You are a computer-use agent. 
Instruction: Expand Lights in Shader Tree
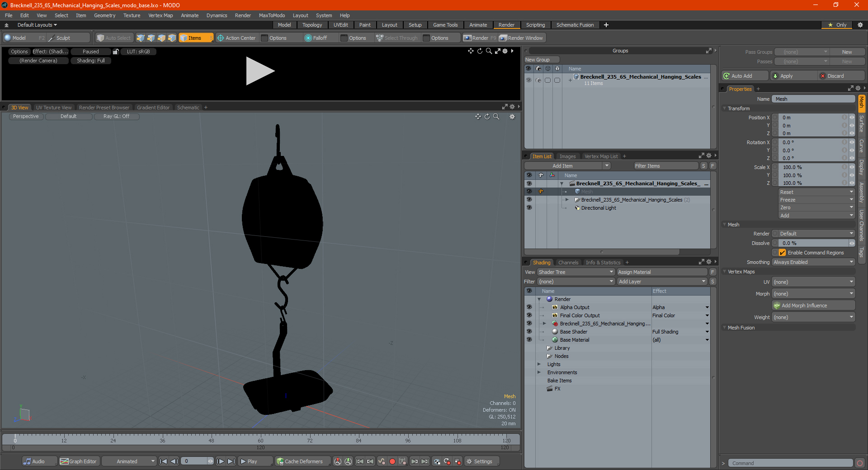pyautogui.click(x=539, y=364)
